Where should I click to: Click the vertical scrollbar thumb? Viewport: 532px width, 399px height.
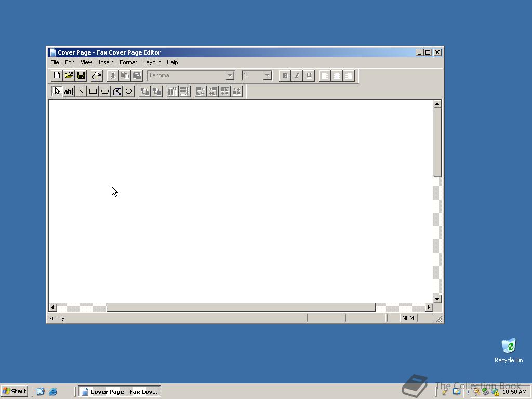click(x=437, y=142)
